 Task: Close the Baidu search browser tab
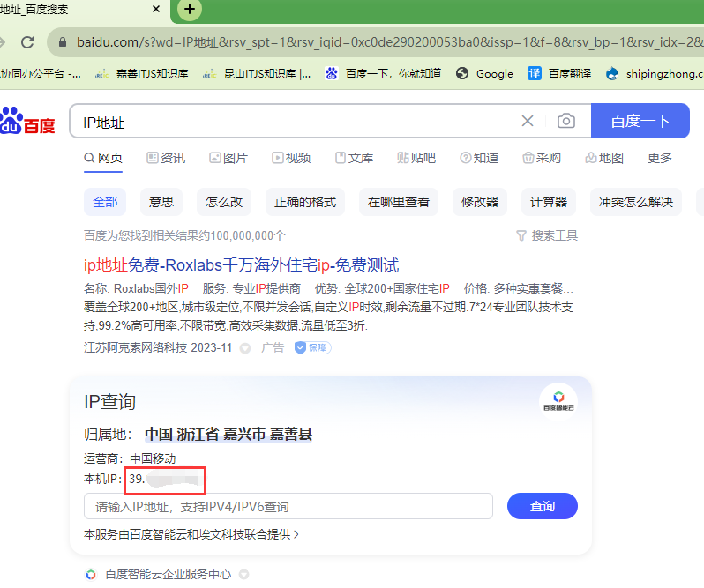pyautogui.click(x=156, y=9)
